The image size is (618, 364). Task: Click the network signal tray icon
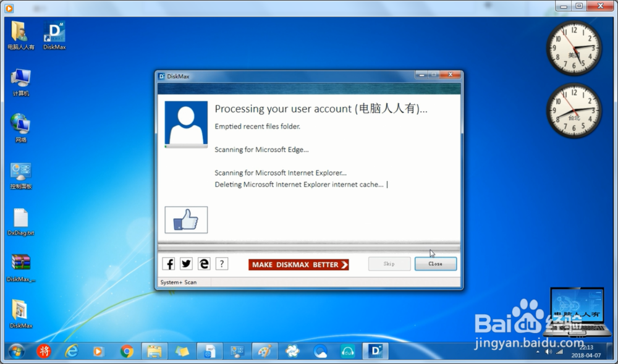(x=560, y=352)
